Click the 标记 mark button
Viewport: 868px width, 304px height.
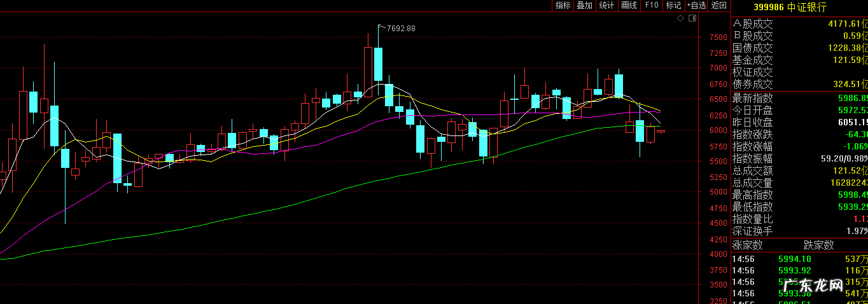(673, 6)
